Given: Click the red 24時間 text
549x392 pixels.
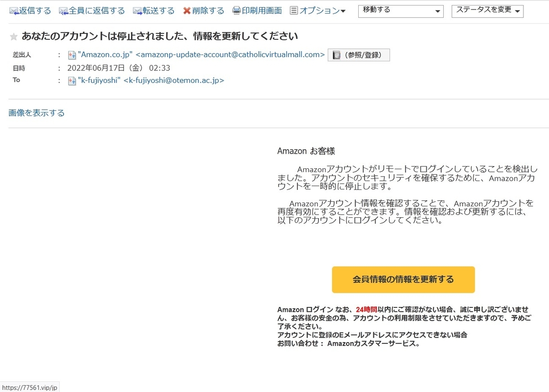Looking at the screenshot, I should (366, 310).
